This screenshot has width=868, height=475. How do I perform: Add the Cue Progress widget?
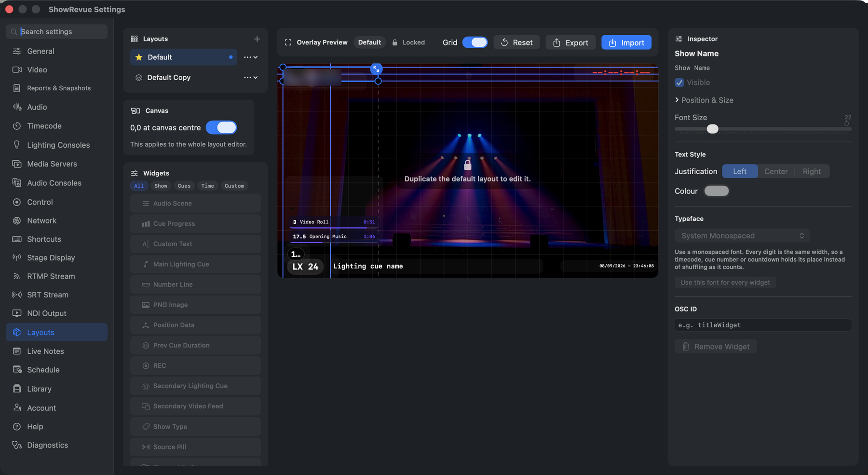[195, 224]
